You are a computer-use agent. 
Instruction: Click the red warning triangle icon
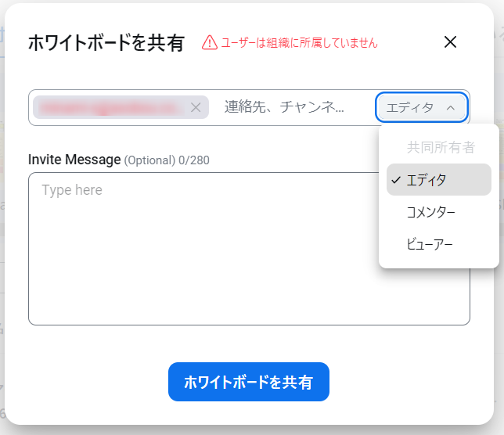[x=210, y=43]
